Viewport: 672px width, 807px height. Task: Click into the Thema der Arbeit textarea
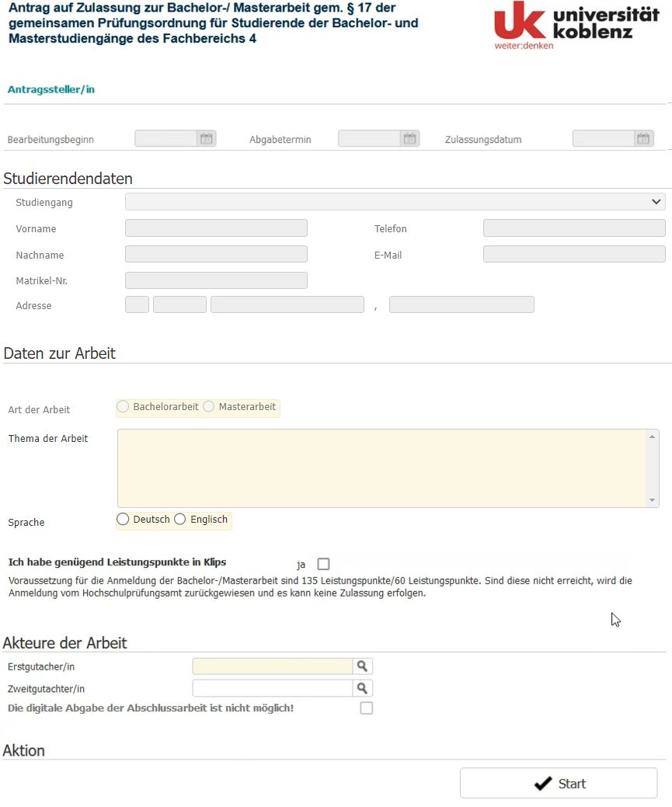[388, 468]
